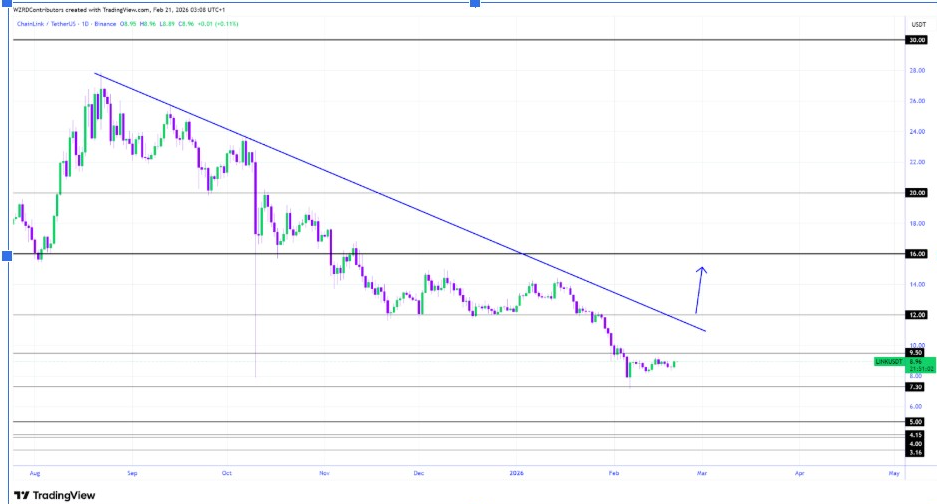937x504 pixels.
Task: Click the 20.00 horizontal line price label
Action: 917,193
